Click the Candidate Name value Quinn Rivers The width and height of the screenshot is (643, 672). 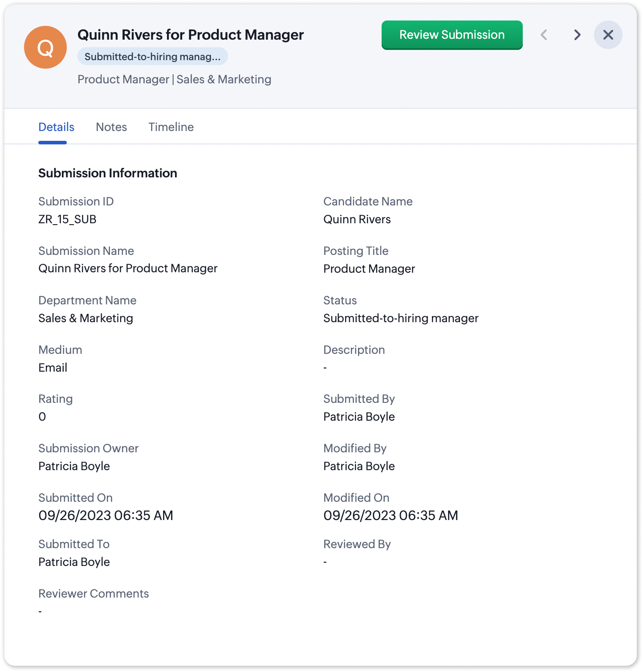click(357, 219)
